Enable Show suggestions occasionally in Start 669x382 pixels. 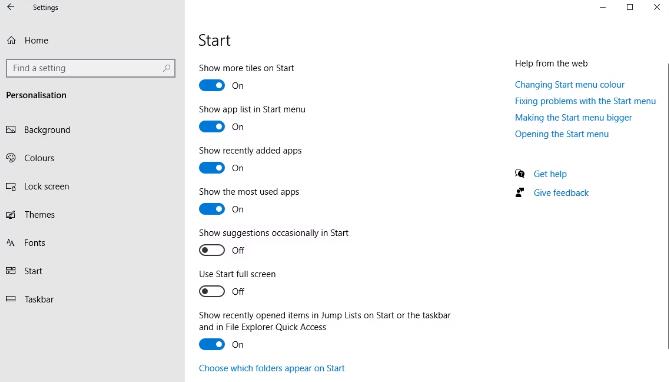pyautogui.click(x=212, y=250)
